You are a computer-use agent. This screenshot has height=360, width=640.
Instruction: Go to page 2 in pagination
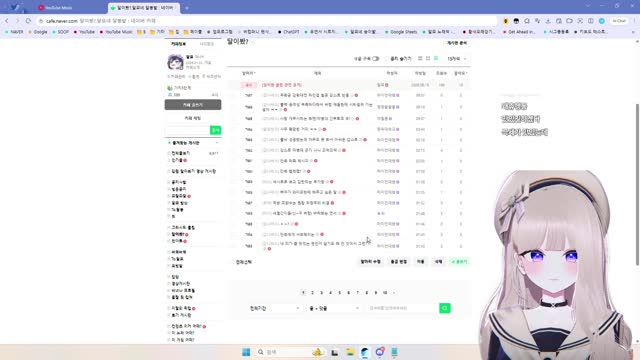click(x=312, y=293)
